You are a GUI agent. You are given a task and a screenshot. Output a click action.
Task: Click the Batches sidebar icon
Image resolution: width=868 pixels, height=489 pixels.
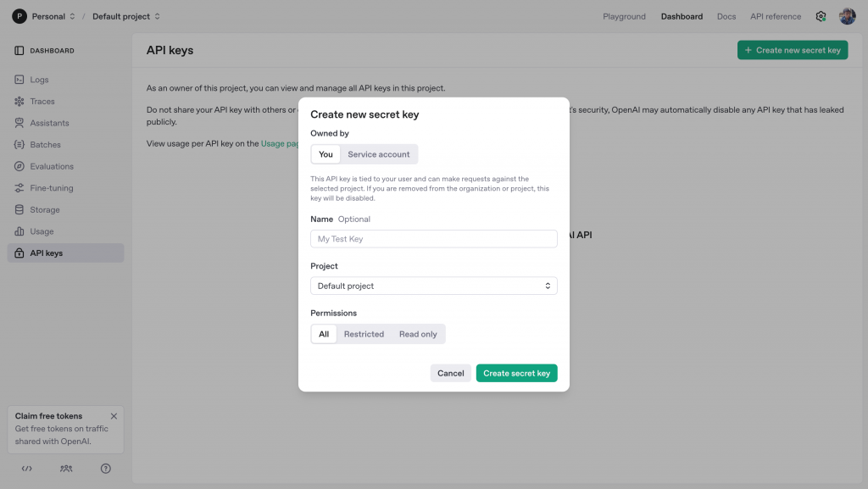(x=19, y=145)
